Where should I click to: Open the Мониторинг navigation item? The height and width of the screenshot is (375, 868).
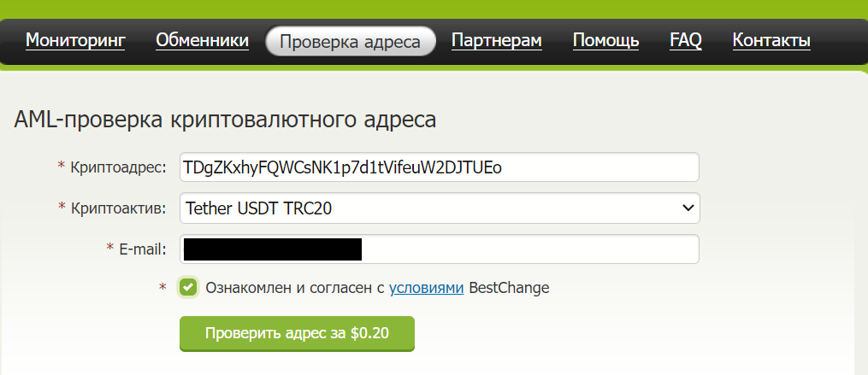pos(75,41)
